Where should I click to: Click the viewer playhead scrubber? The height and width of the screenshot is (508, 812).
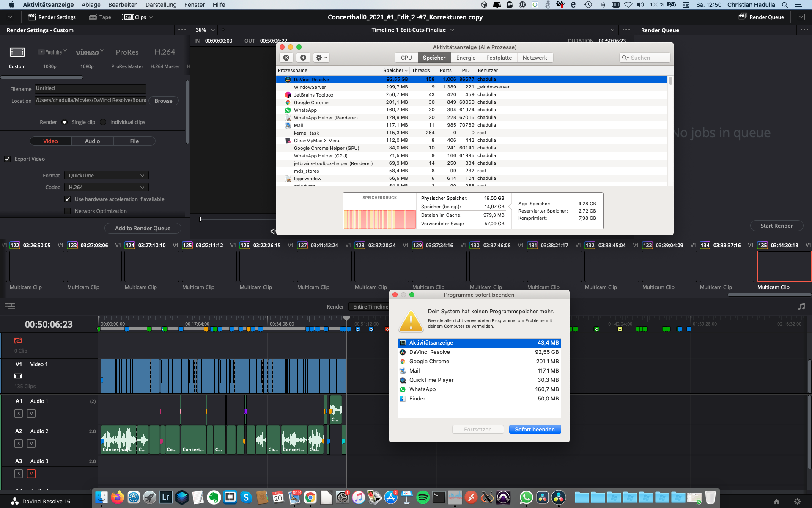tap(200, 219)
